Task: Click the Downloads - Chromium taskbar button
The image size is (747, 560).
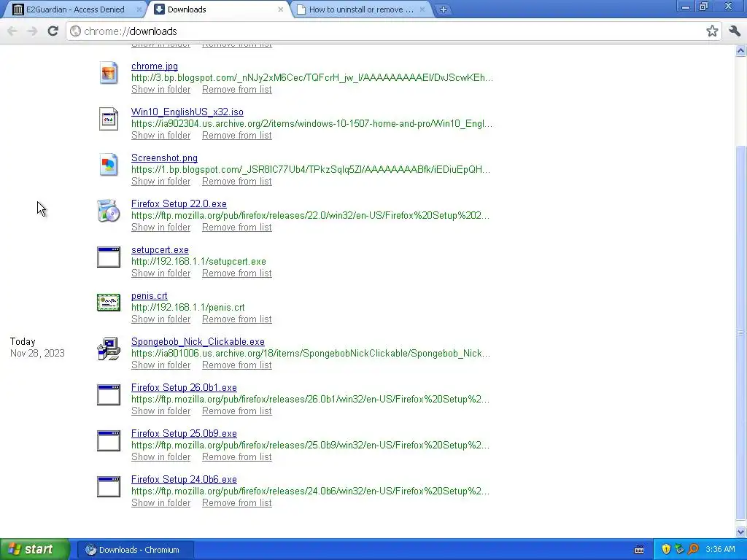Action: pos(135,550)
